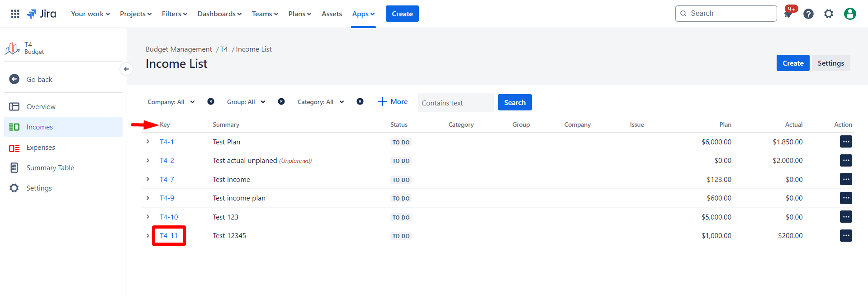Image resolution: width=868 pixels, height=296 pixels.
Task: Clear the Group filter
Action: 281,101
